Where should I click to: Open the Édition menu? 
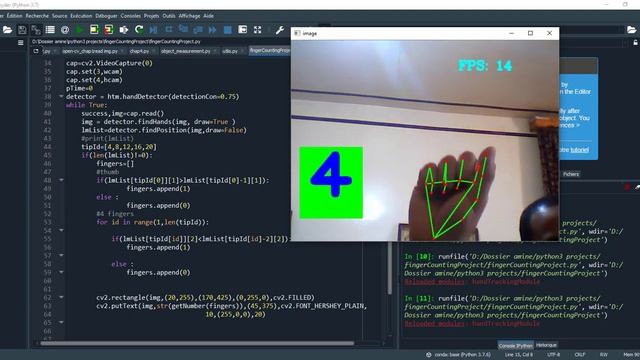(x=14, y=16)
